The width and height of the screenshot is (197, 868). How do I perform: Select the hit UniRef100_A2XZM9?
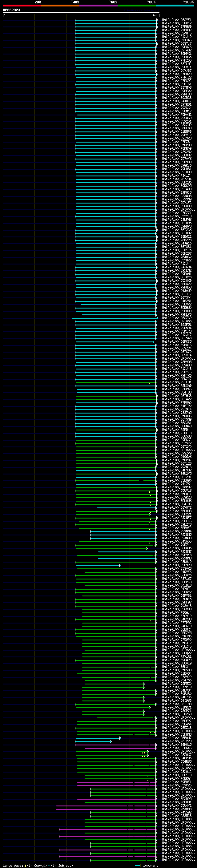click(177, 125)
